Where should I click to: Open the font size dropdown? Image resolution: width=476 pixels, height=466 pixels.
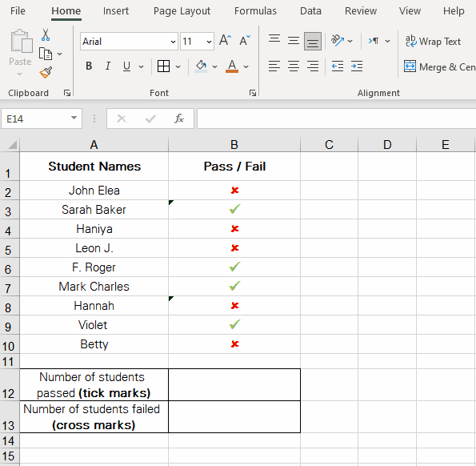[x=209, y=42]
